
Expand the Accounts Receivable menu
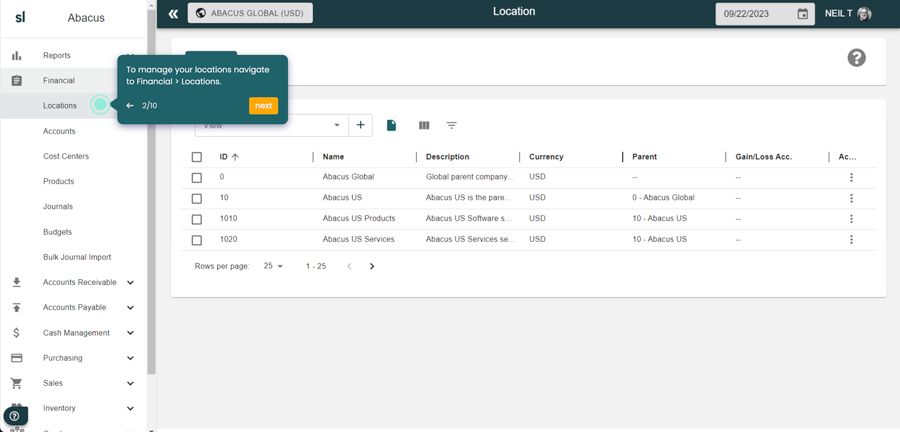[131, 282]
